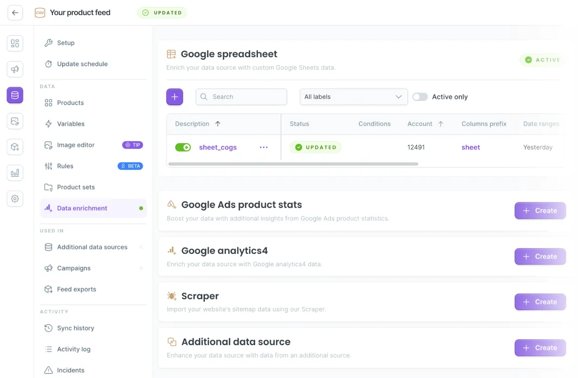Viewport: 588px width, 378px height.
Task: Click the Google Ads product stats icon
Action: 172,205
